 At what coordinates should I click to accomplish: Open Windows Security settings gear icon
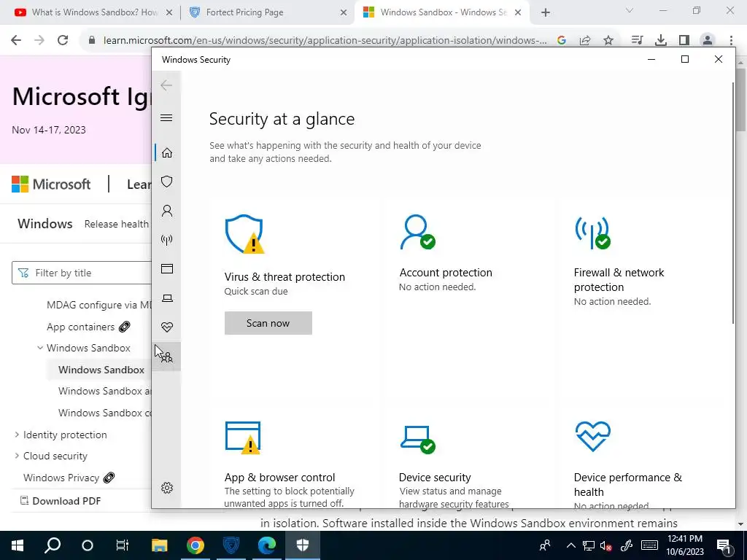167,488
